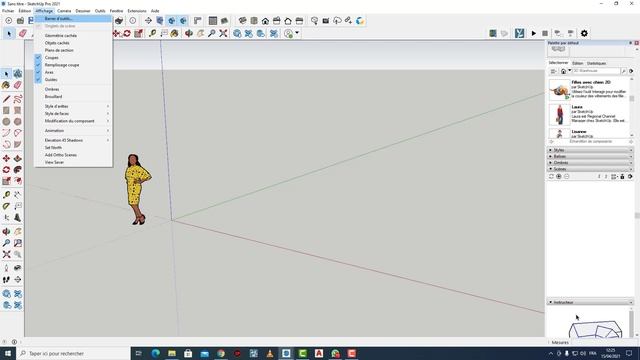Image resolution: width=640 pixels, height=360 pixels.
Task: Click the Add Scene plus icon
Action: 559,176
